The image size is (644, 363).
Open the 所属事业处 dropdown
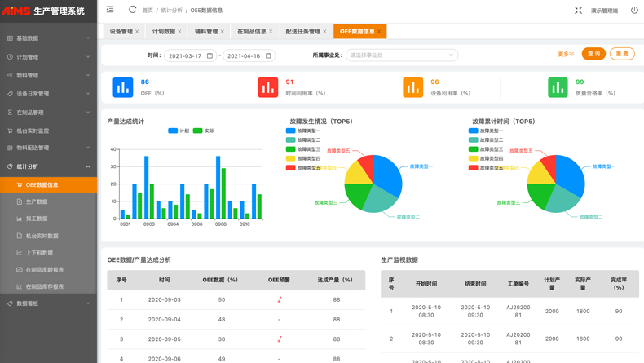click(x=401, y=55)
